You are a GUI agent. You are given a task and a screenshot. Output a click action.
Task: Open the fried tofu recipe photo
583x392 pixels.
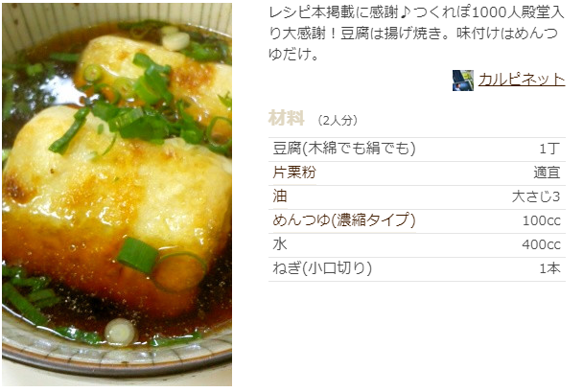pyautogui.click(x=117, y=195)
